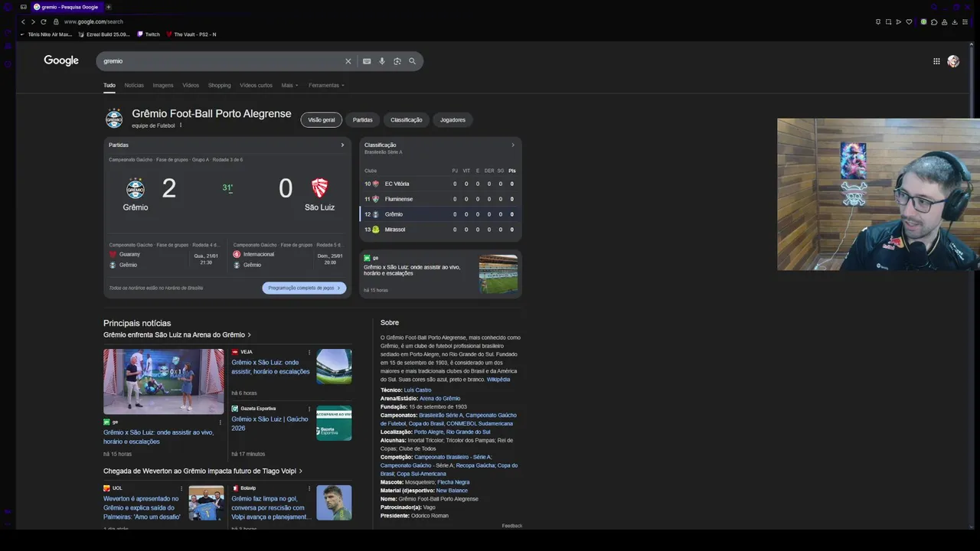Click the Grêmio row in standings table

pyautogui.click(x=441, y=214)
